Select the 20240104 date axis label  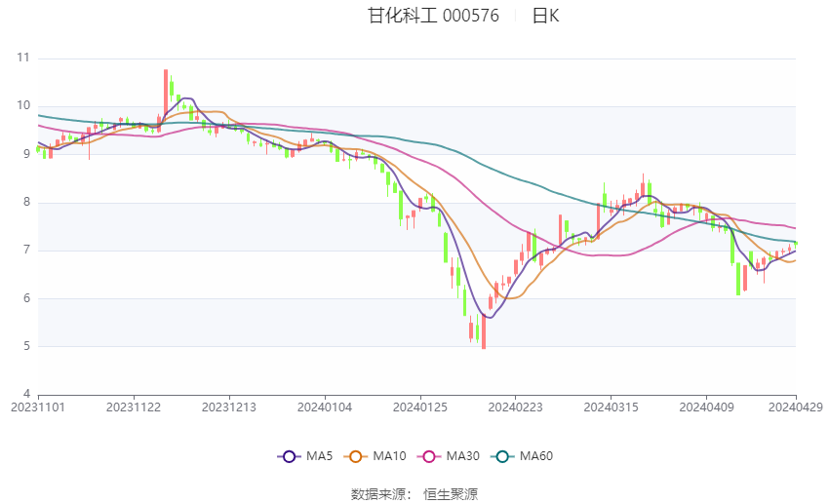coord(325,407)
